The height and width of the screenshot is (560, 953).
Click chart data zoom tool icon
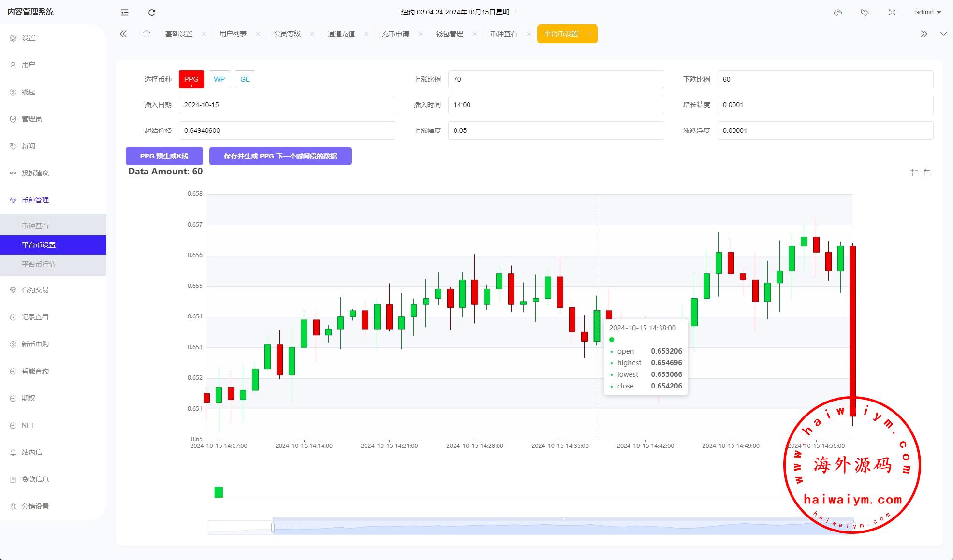(914, 173)
